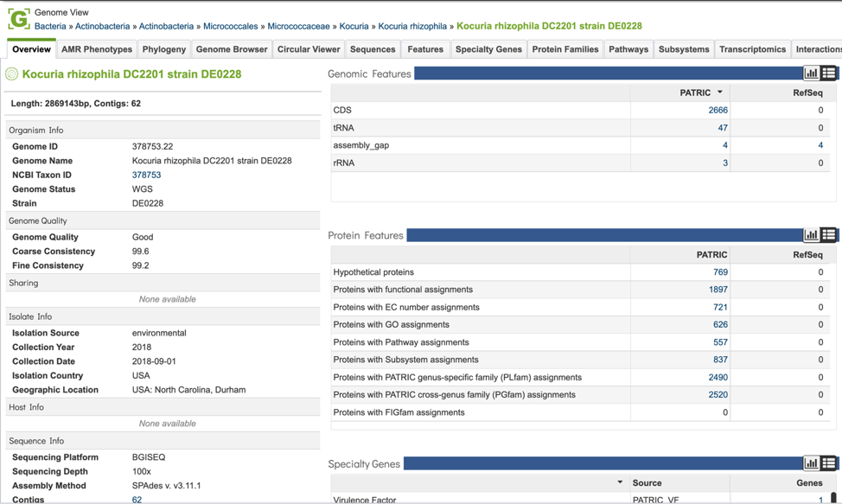Click Source header in Specialty Genes
842x504 pixels.
click(647, 482)
